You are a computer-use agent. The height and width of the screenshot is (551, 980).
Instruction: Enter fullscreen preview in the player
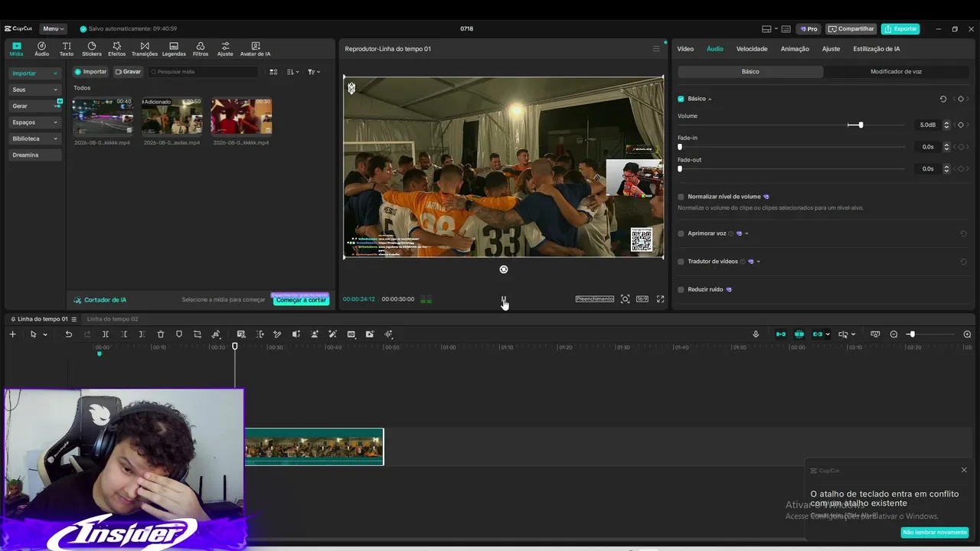point(660,299)
